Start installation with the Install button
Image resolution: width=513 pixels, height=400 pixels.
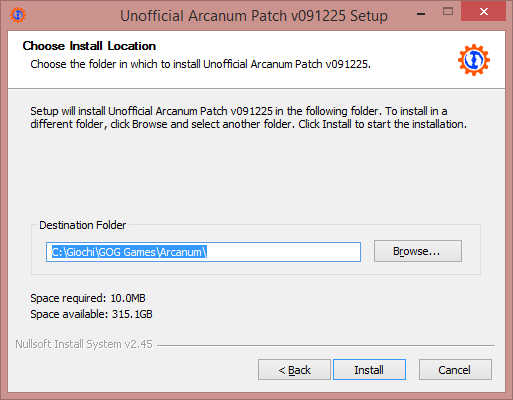(369, 370)
